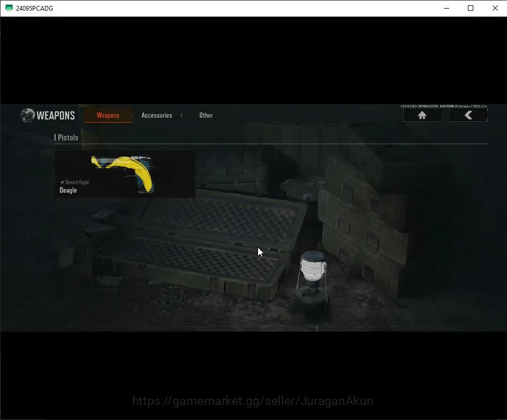Image resolution: width=507 pixels, height=420 pixels.
Task: Open the gamemarket.gg seller watermark link
Action: [253, 401]
